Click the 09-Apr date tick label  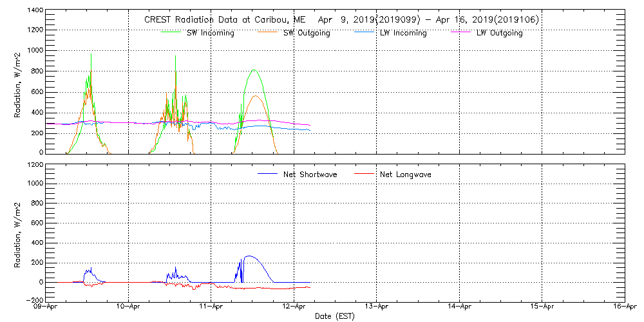coord(47,307)
